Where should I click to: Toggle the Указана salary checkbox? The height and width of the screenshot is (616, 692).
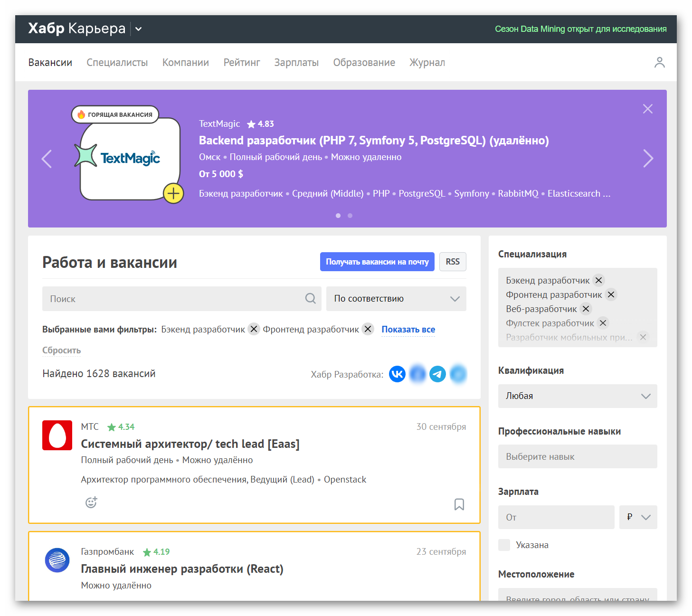(504, 545)
